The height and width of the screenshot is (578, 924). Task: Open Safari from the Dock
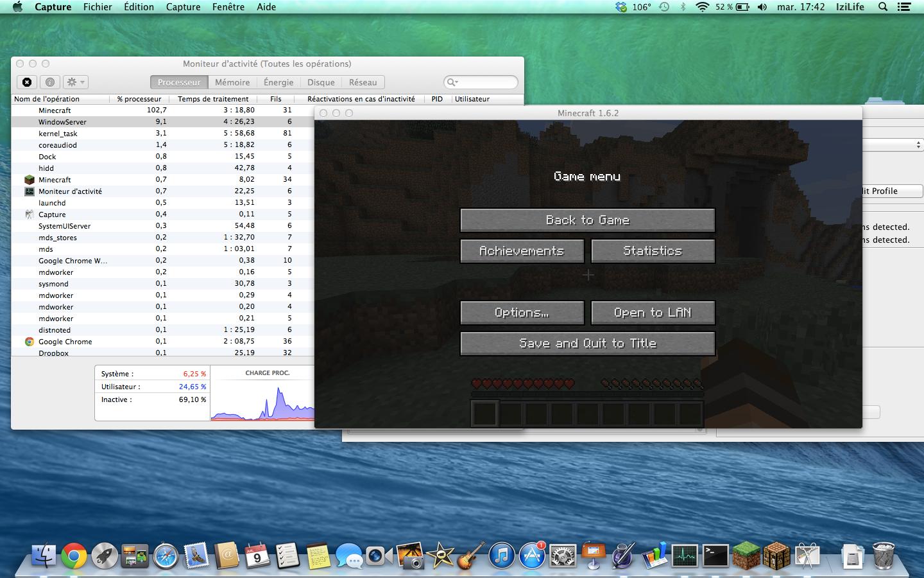[166, 556]
